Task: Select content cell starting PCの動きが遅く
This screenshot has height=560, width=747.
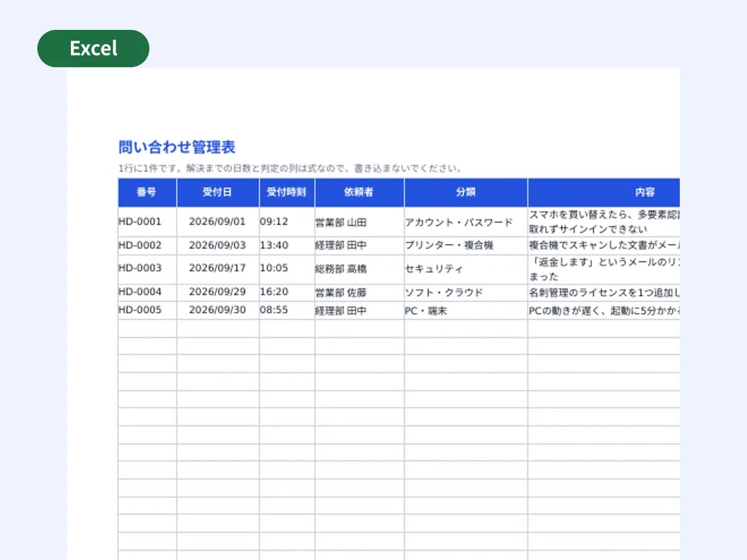Action: click(604, 310)
